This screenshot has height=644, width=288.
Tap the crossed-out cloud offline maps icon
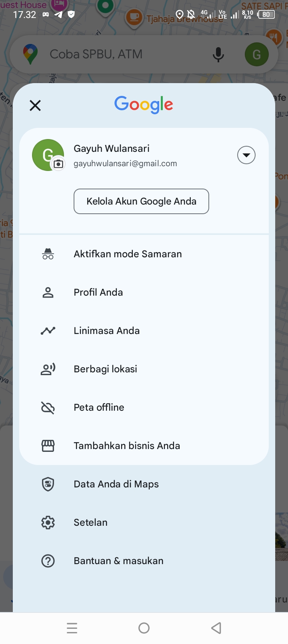pyautogui.click(x=48, y=407)
